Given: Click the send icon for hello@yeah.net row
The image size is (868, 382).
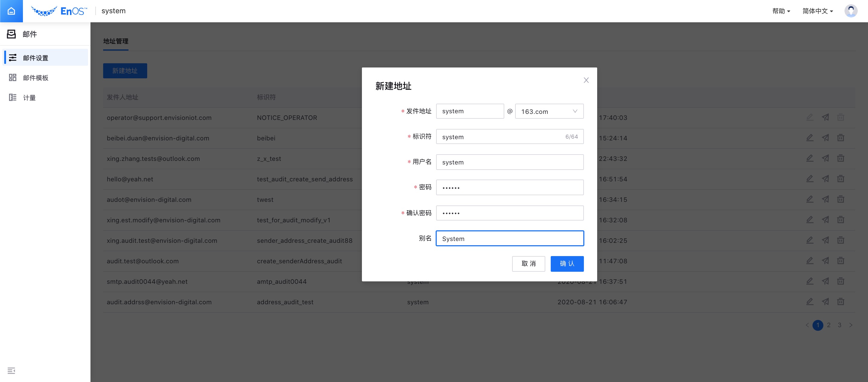Looking at the screenshot, I should point(825,179).
